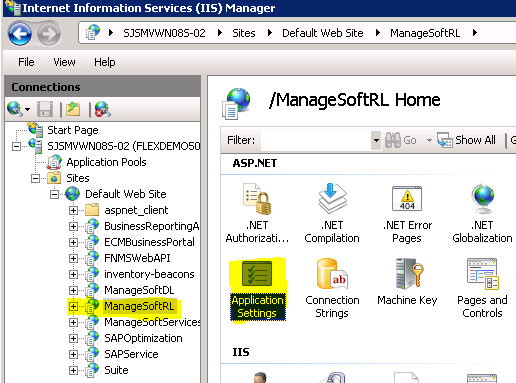Open the Create New Connection globe icon
The width and height of the screenshot is (516, 383).
(x=15, y=109)
